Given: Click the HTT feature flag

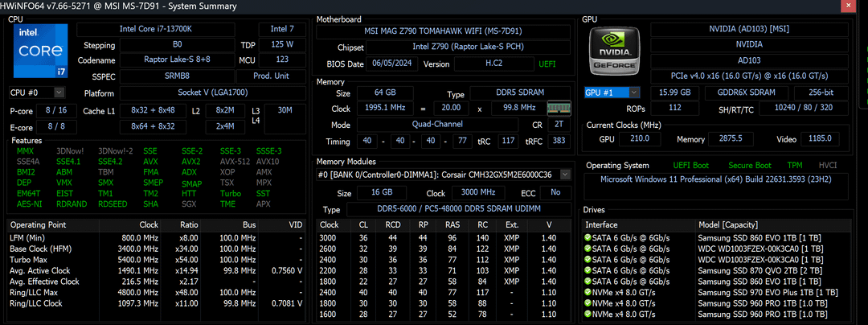Looking at the screenshot, I should click(x=189, y=193).
